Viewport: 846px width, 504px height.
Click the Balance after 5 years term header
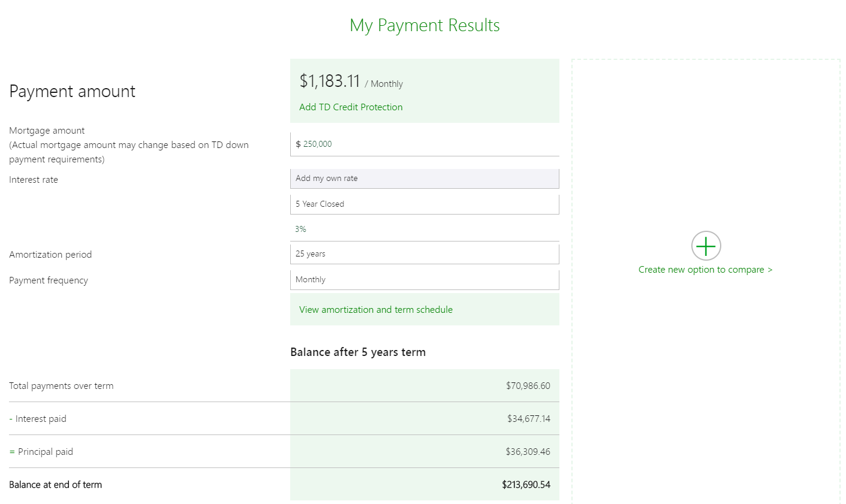tap(357, 352)
